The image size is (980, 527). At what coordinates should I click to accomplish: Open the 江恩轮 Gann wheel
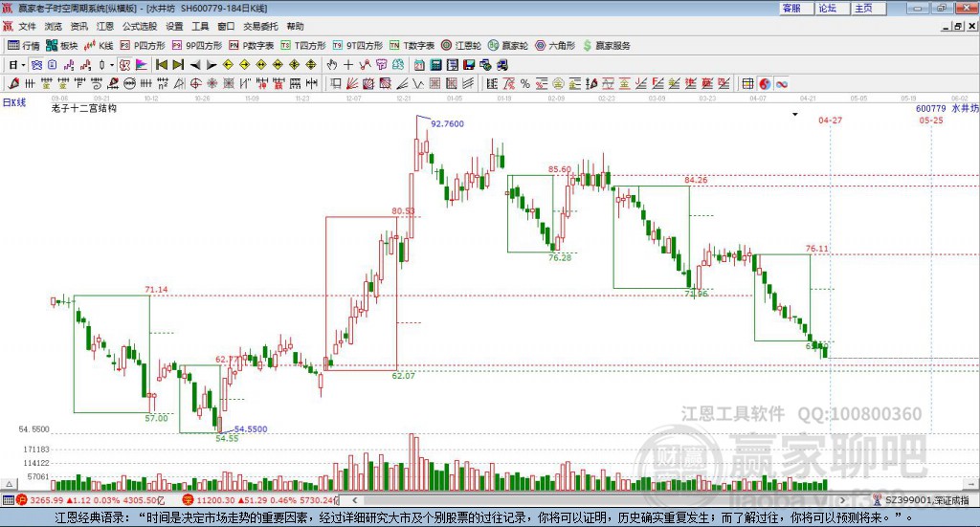click(461, 46)
